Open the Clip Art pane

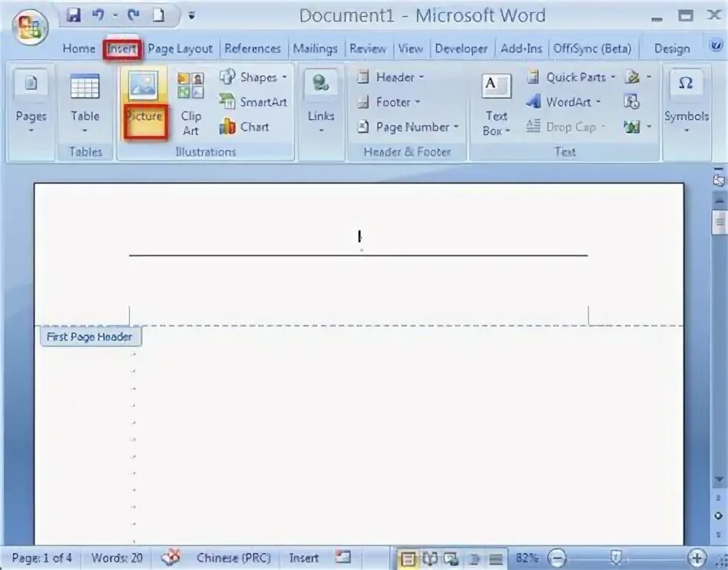190,103
